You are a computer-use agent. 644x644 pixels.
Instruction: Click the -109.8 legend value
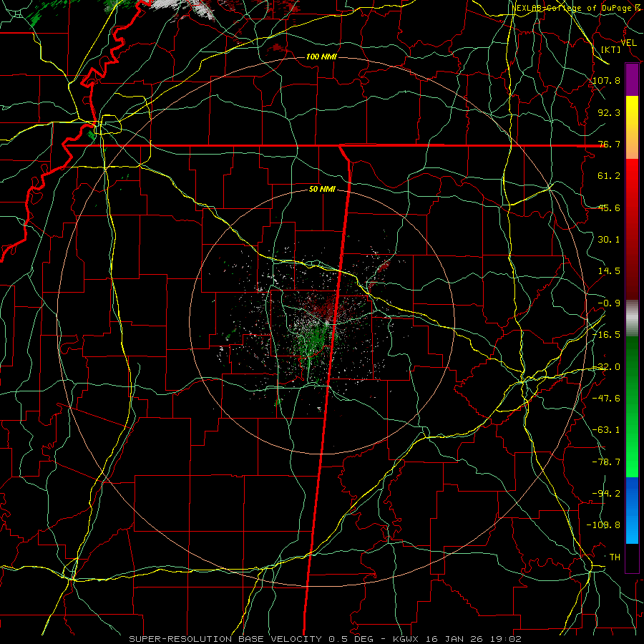tap(604, 525)
